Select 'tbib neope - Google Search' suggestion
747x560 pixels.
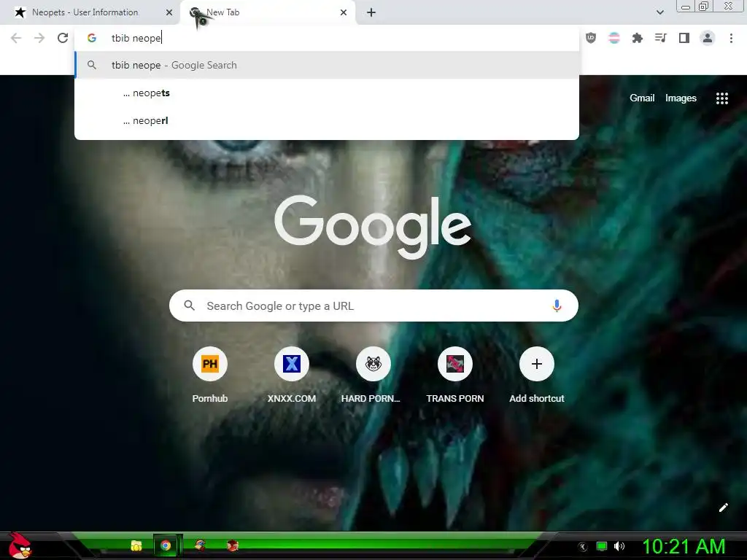(327, 65)
